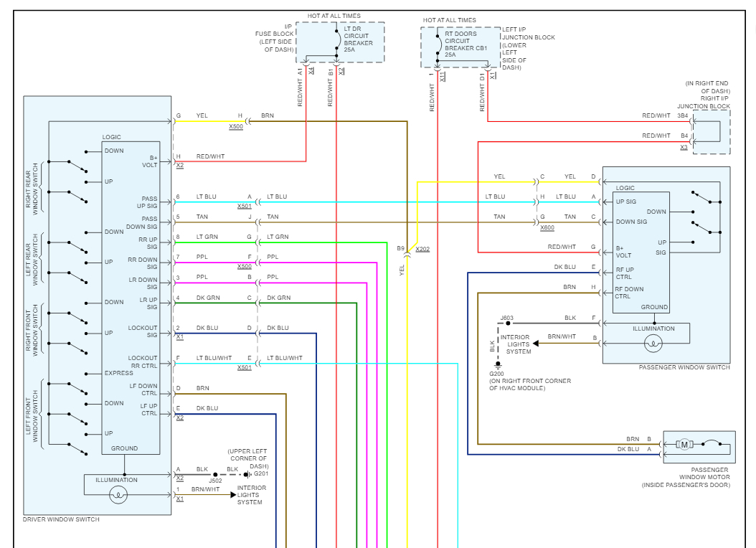Click the motor M symbol in Passenger Window Motor
This screenshot has height=548, width=756.
tap(684, 445)
